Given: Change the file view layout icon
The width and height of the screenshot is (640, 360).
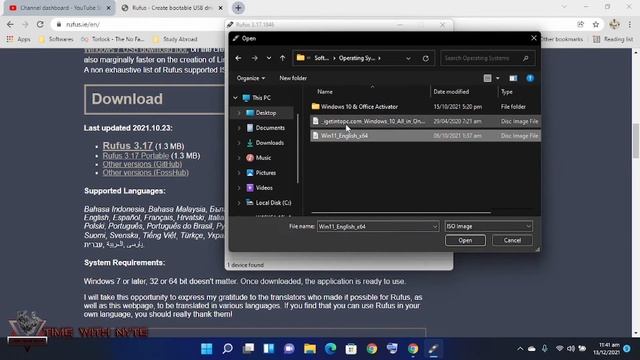Looking at the screenshot, I should click(x=487, y=78).
